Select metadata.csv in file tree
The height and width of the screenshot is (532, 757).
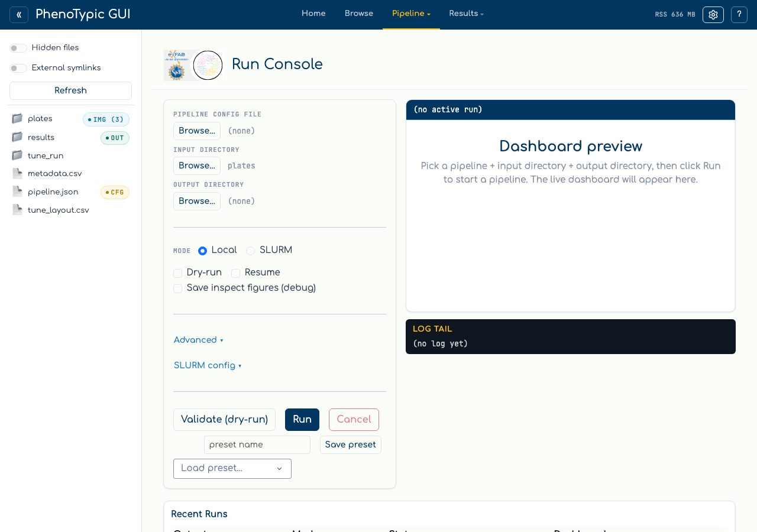tap(54, 174)
